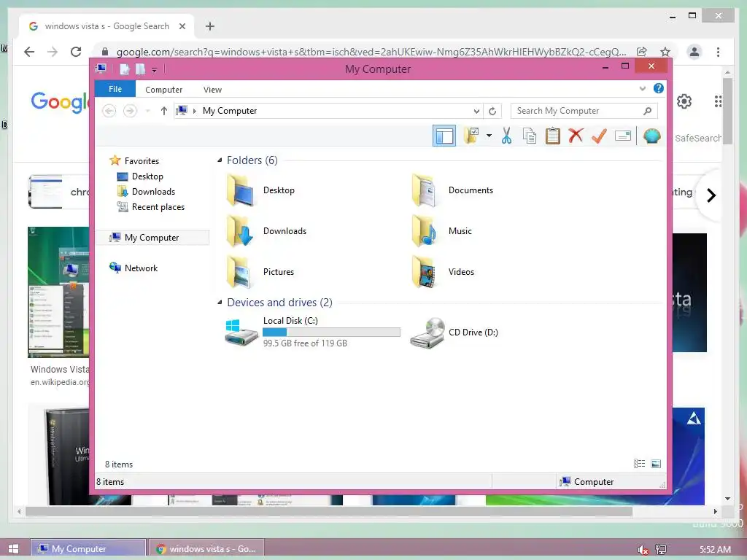The image size is (747, 560).
Task: Open the View ribbon tab
Action: [212, 90]
